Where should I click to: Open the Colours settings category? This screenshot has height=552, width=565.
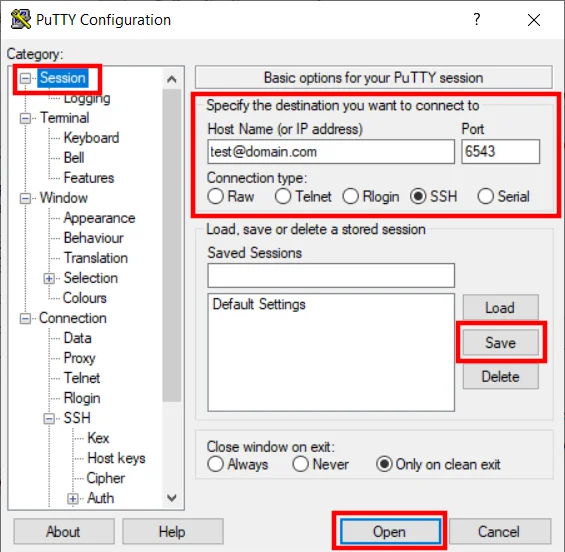(85, 298)
